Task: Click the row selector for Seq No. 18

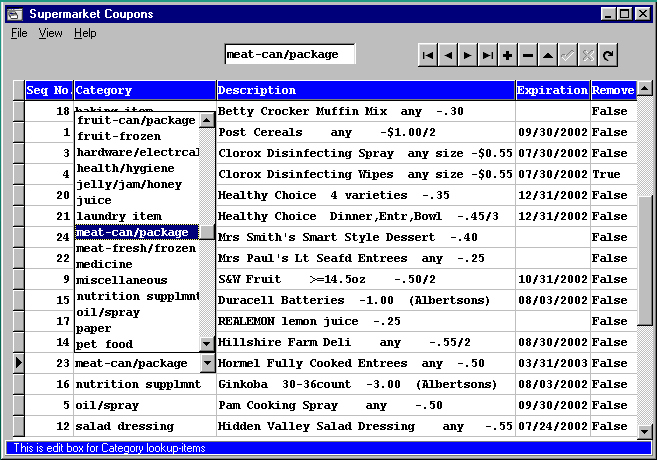Action: pos(18,111)
